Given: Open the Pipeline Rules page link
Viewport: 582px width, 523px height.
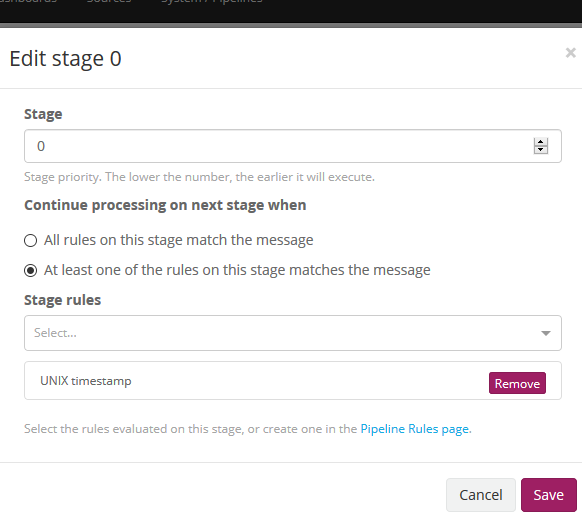Looking at the screenshot, I should [x=414, y=429].
